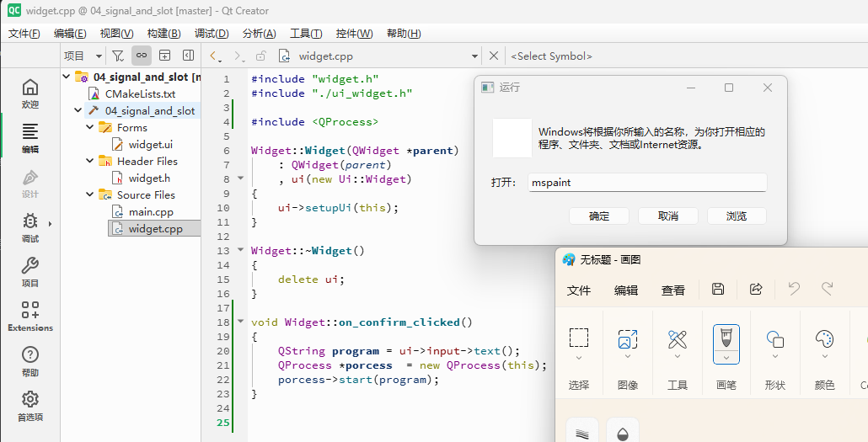Select CMakeLists.txt in project tree

click(x=140, y=94)
